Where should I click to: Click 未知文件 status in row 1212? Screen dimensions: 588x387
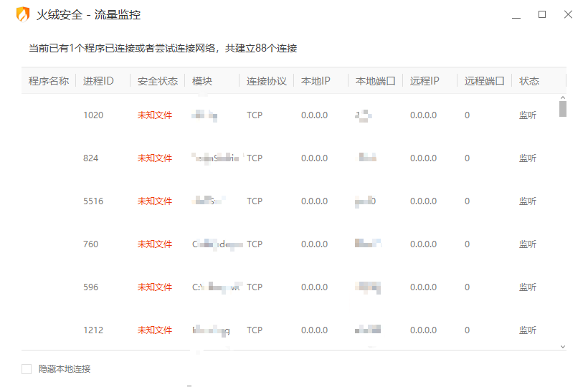pyautogui.click(x=154, y=330)
